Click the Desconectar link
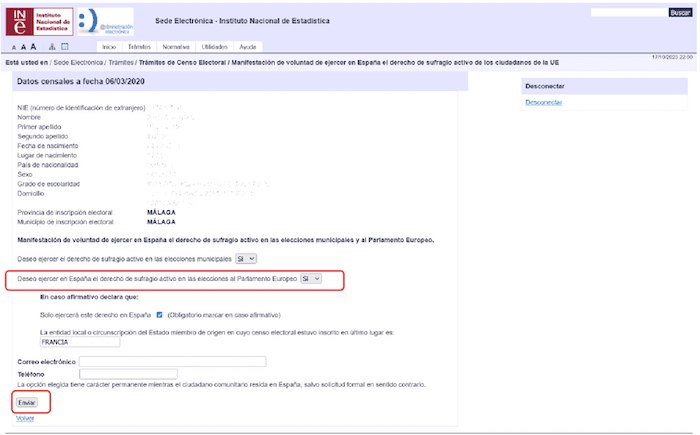 pyautogui.click(x=543, y=102)
